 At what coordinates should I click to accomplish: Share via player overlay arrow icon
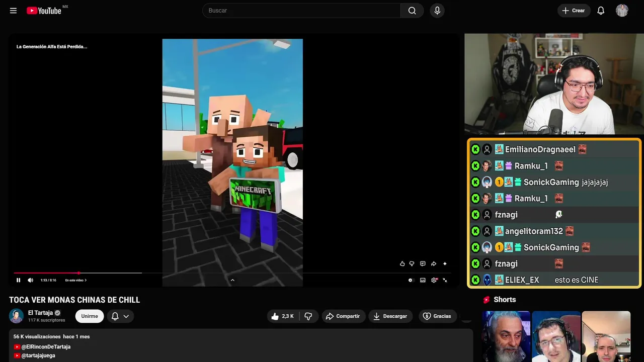pos(434,263)
